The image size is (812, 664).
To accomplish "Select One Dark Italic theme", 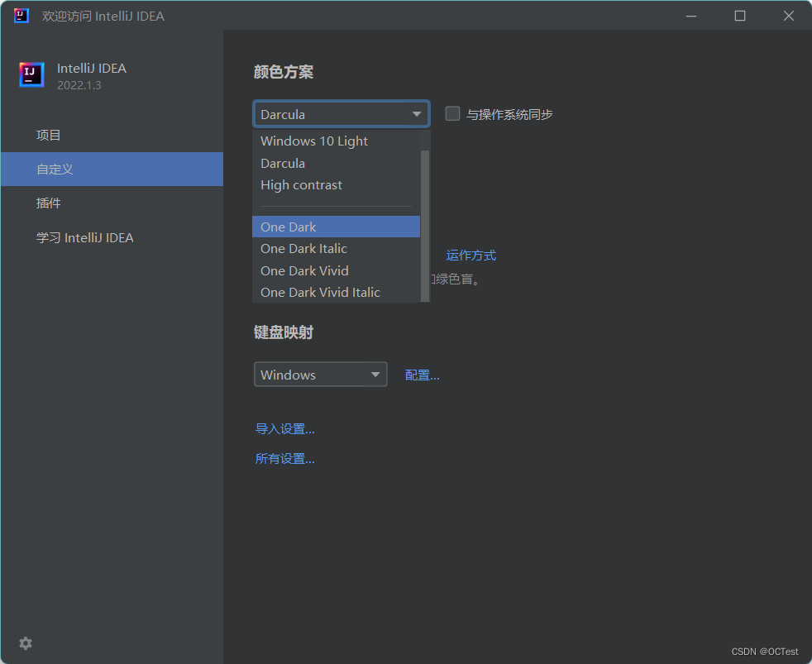I will point(336,249).
